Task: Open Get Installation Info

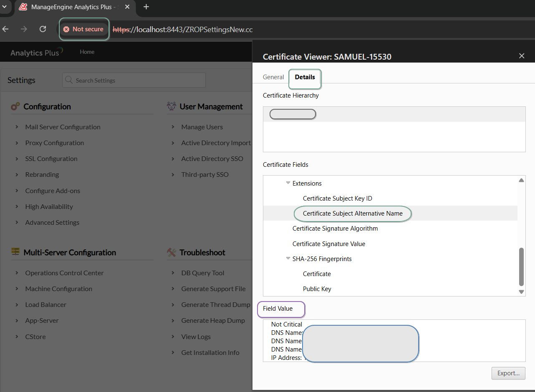Action: coord(210,353)
